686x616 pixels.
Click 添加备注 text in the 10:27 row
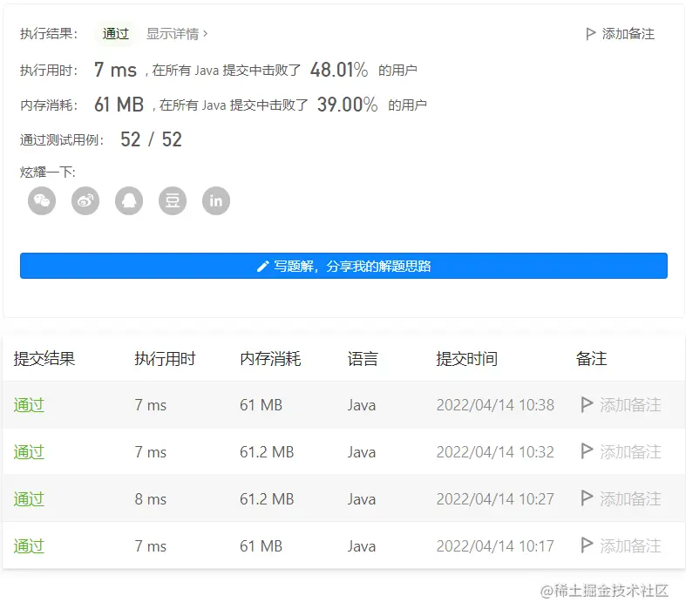[630, 499]
